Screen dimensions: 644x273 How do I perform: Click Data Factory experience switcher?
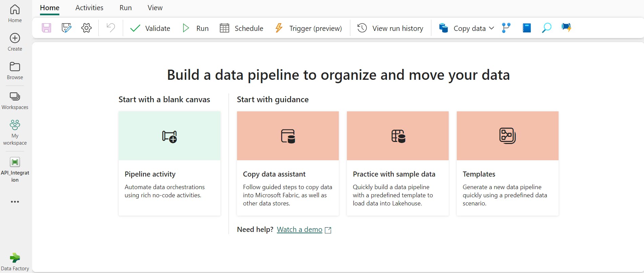pyautogui.click(x=15, y=262)
